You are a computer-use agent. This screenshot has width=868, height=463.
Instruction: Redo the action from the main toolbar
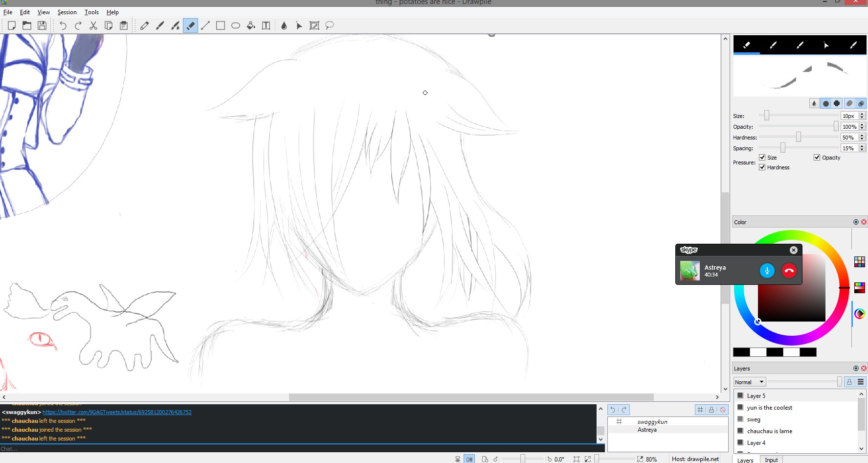78,25
